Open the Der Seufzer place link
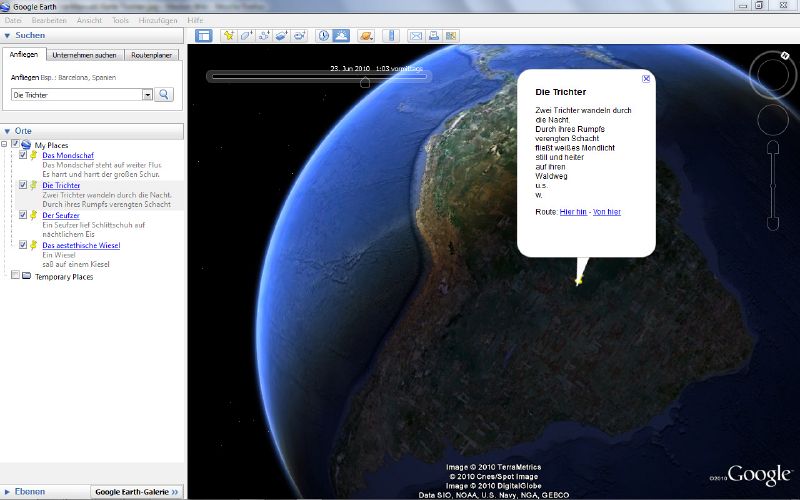This screenshot has width=800, height=500. coord(61,215)
